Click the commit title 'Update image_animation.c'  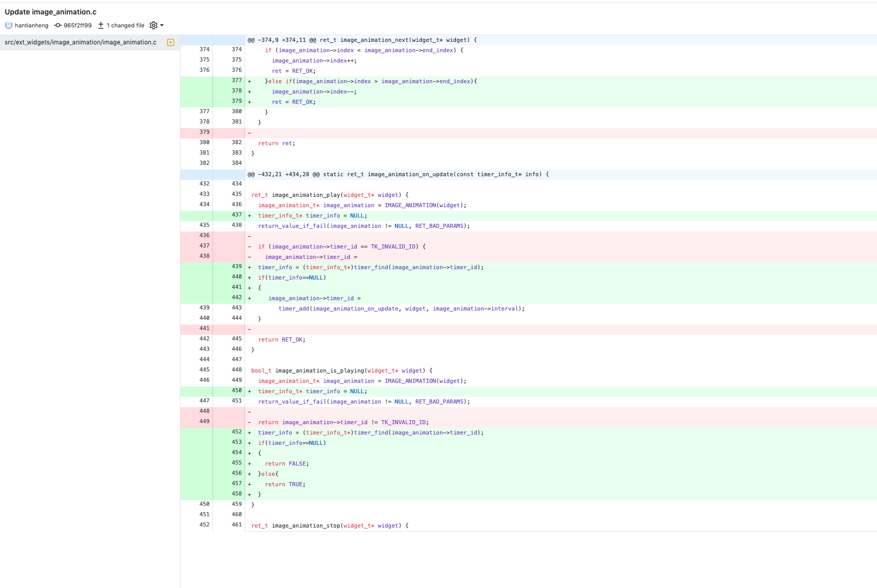click(51, 11)
